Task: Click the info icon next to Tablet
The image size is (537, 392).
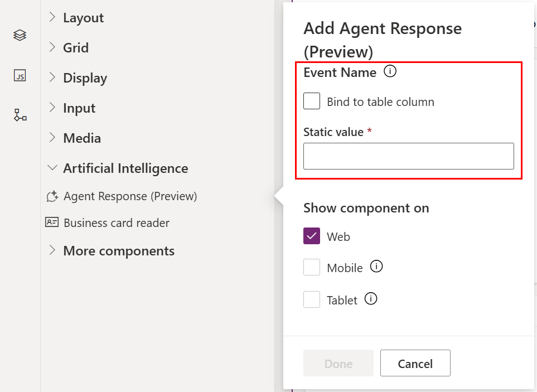Action: coord(371,299)
